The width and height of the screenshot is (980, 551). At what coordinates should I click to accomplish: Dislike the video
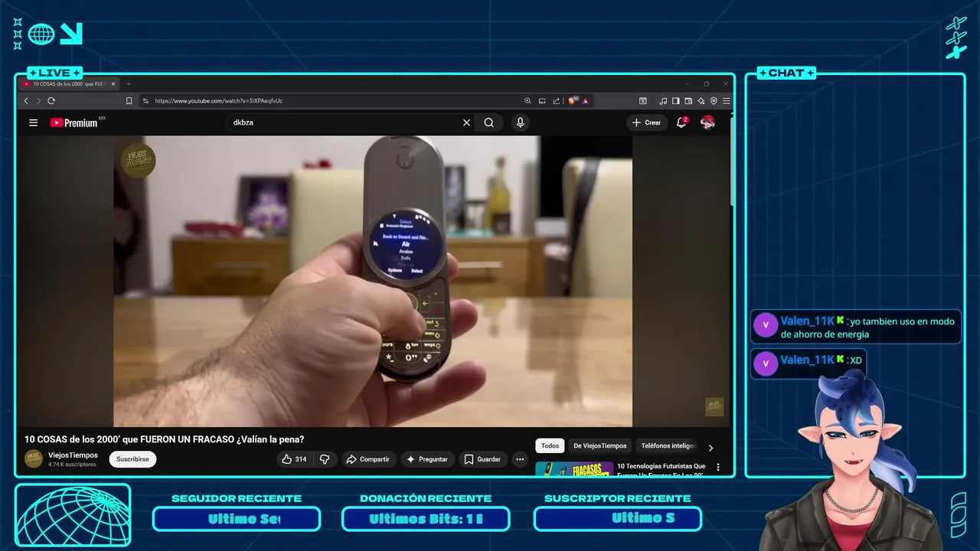325,459
